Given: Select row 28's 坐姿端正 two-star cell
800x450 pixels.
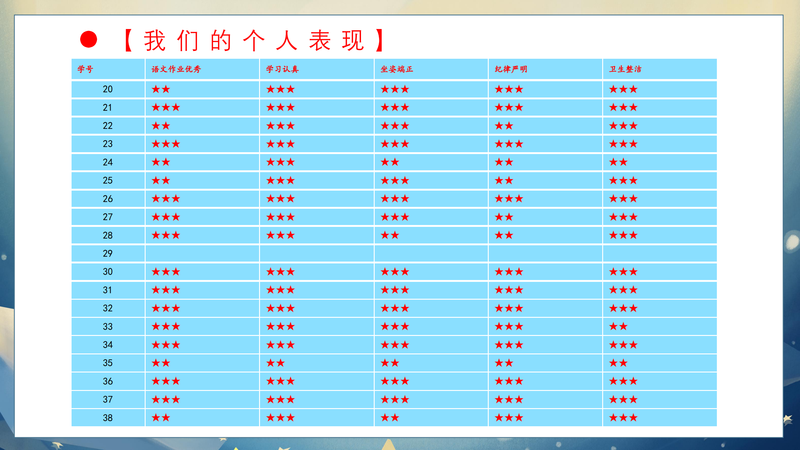Looking at the screenshot, I should click(x=431, y=235).
